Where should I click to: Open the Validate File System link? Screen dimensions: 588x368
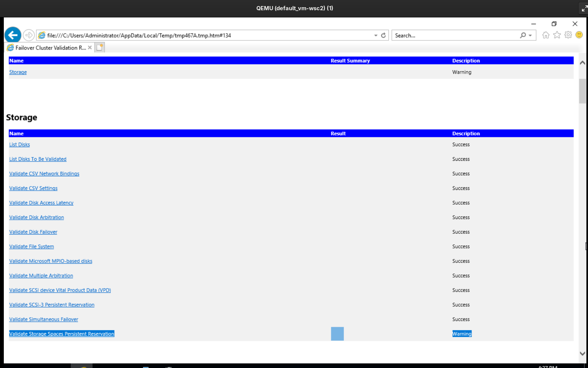[x=31, y=247]
